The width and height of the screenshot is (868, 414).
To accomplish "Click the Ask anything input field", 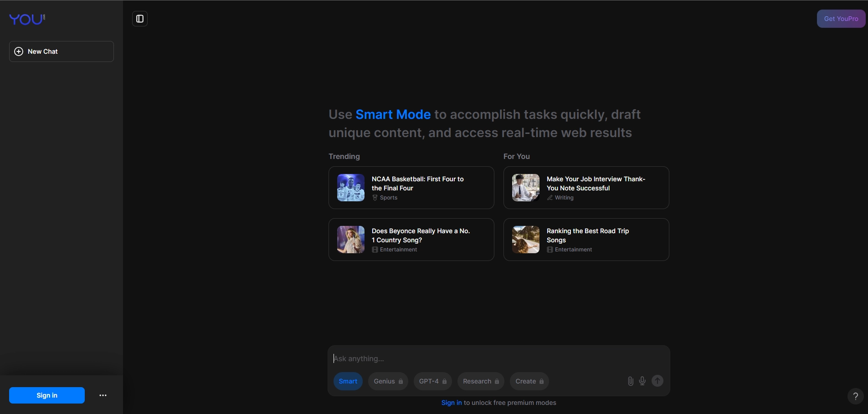I will tap(498, 358).
